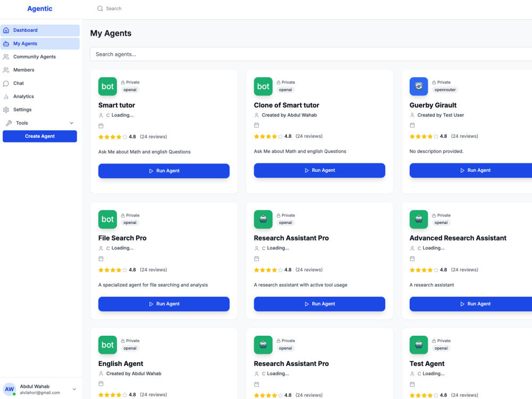Open the English Agent card title
Screen dimensions: 532x399
(x=121, y=364)
